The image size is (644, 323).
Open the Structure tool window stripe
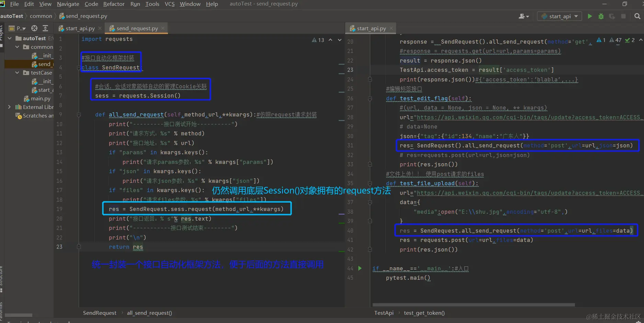tap(2, 278)
